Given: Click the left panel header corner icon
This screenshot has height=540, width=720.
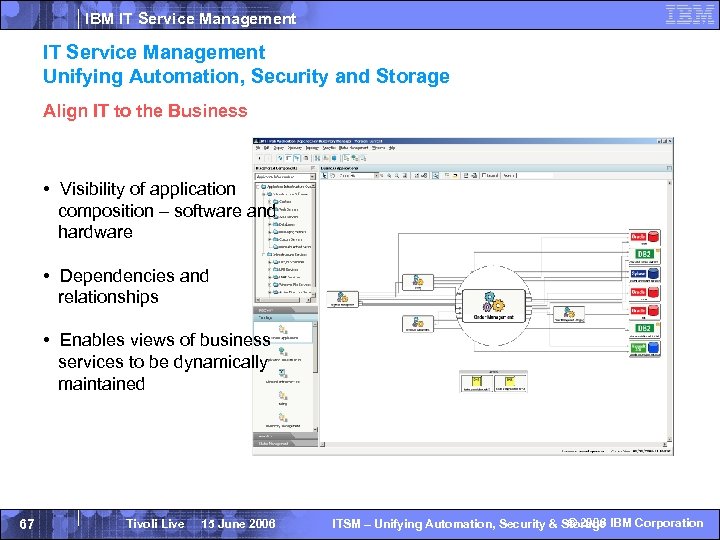Looking at the screenshot, I should [313, 169].
